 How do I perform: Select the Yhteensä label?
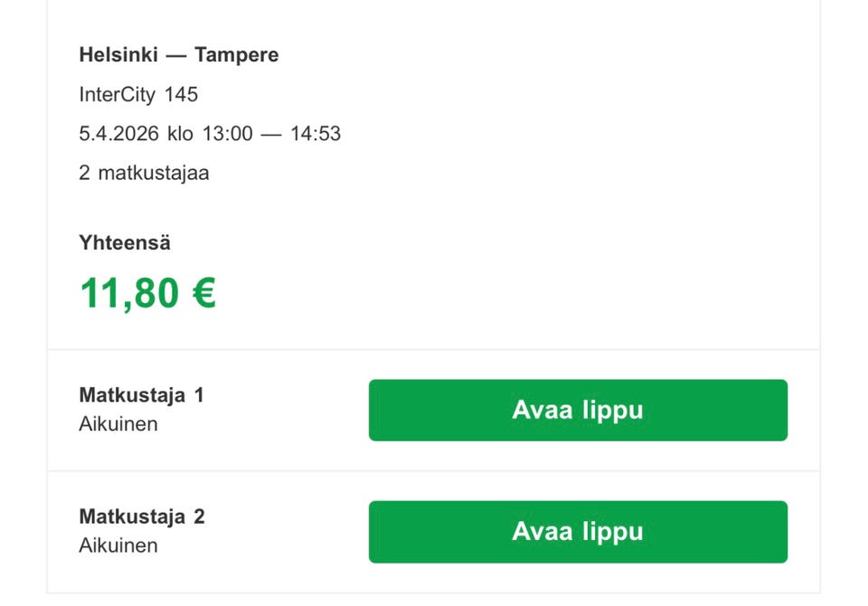(125, 242)
